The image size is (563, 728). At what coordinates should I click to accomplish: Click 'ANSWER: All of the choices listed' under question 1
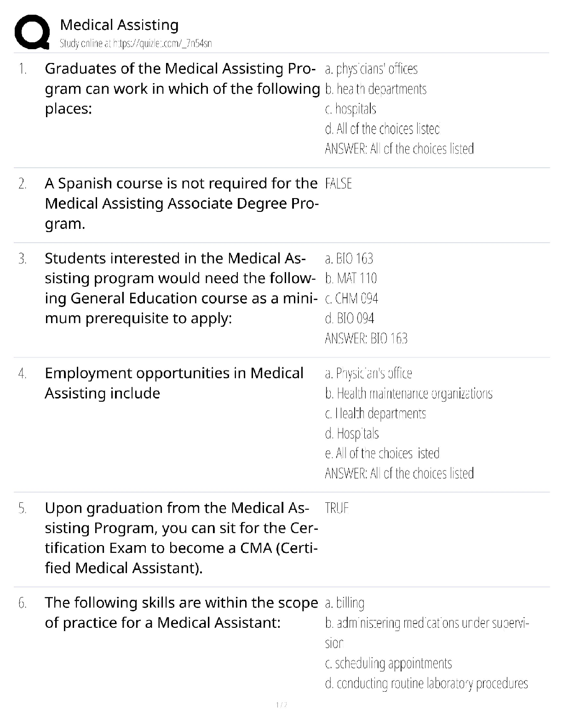[399, 149]
